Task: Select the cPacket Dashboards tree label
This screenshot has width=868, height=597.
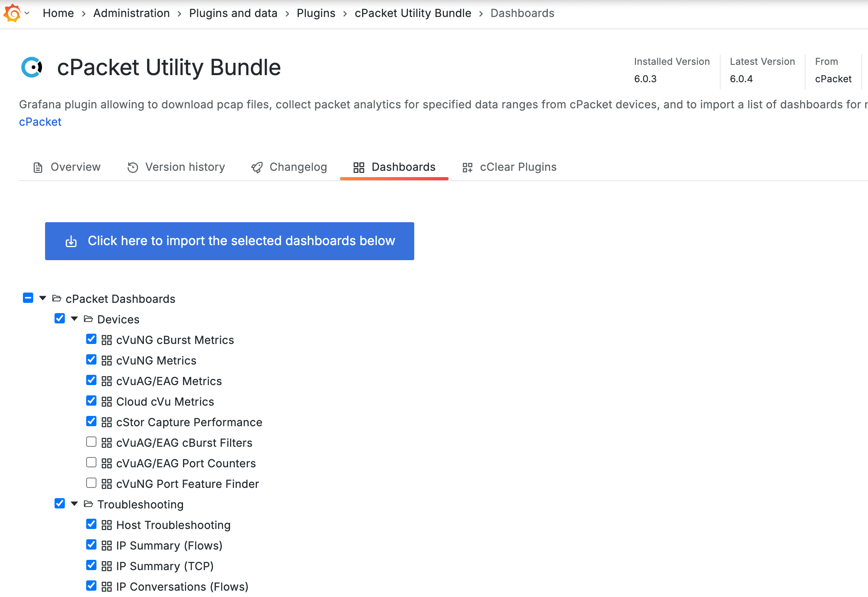Action: coord(121,299)
